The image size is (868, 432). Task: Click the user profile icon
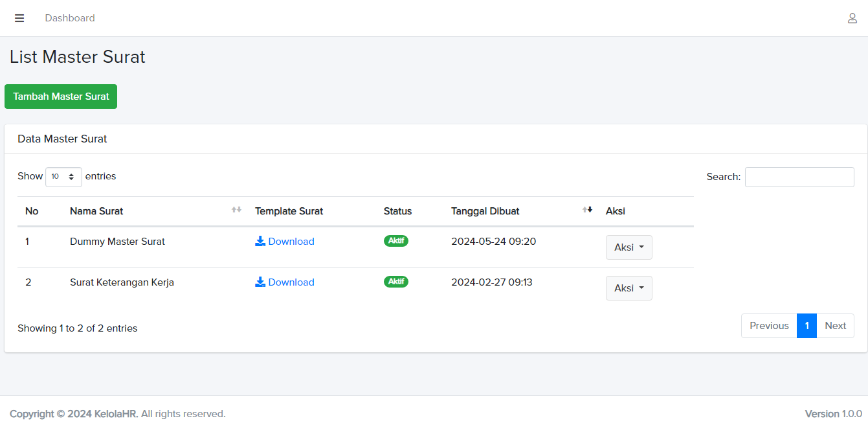852,18
